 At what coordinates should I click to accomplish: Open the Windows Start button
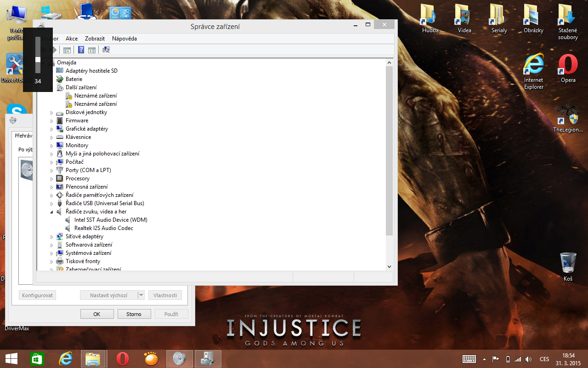coord(11,359)
